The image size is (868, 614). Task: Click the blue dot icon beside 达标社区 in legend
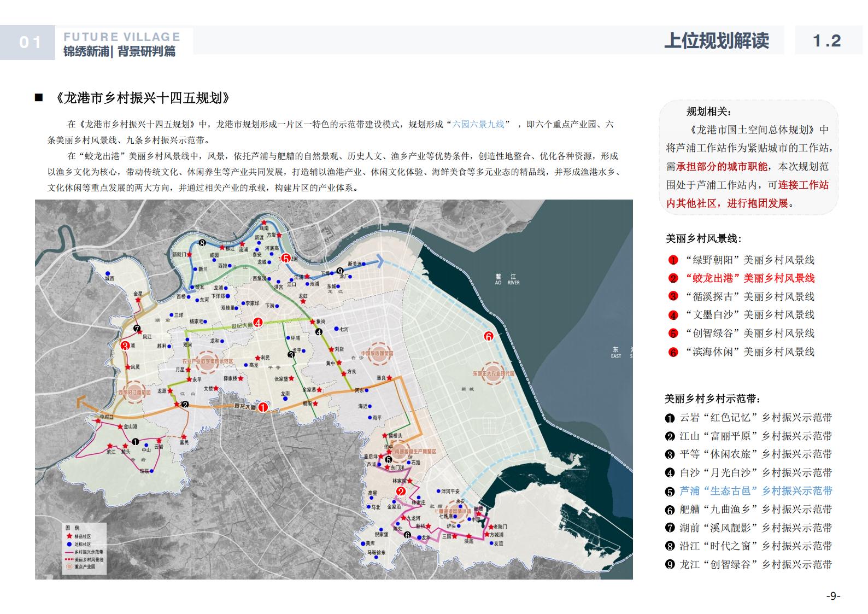(68, 545)
